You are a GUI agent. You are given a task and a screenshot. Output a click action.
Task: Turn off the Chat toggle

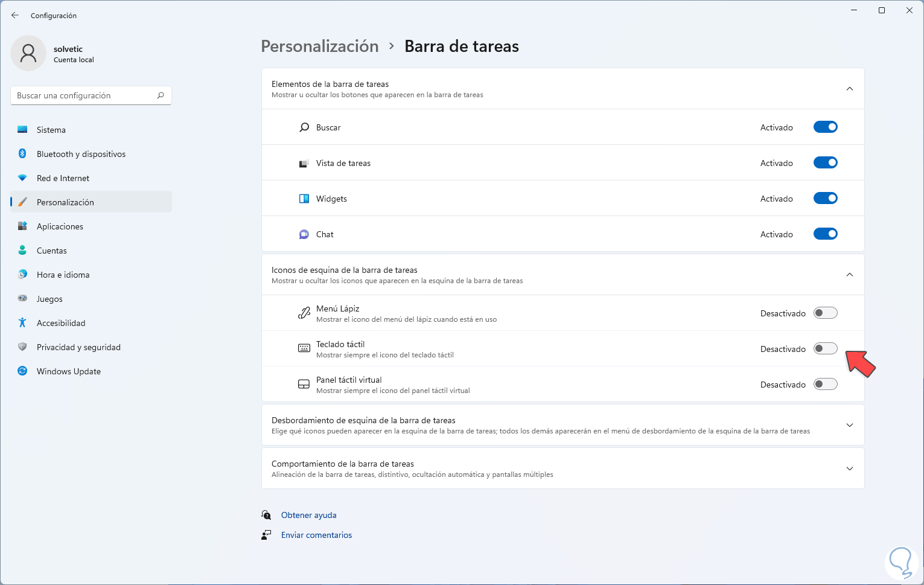pyautogui.click(x=825, y=234)
